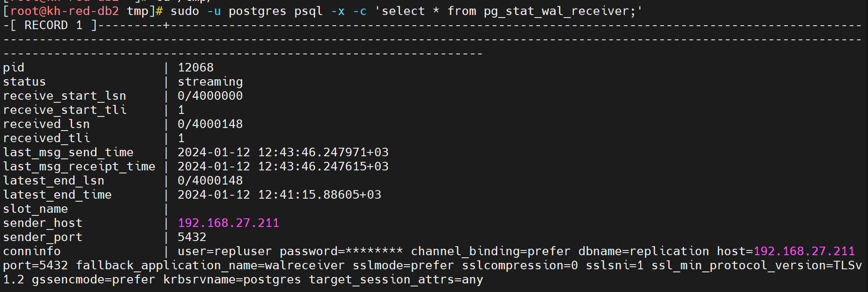Click the received_lsn value 0/4000148

210,124
